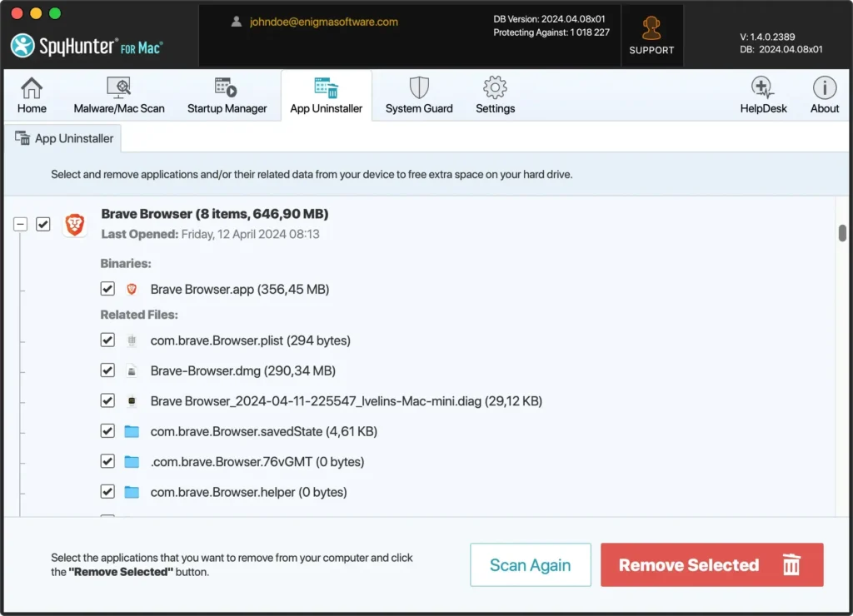
Task: Click the DB Version 2024.04.08x01 text
Action: 549,19
